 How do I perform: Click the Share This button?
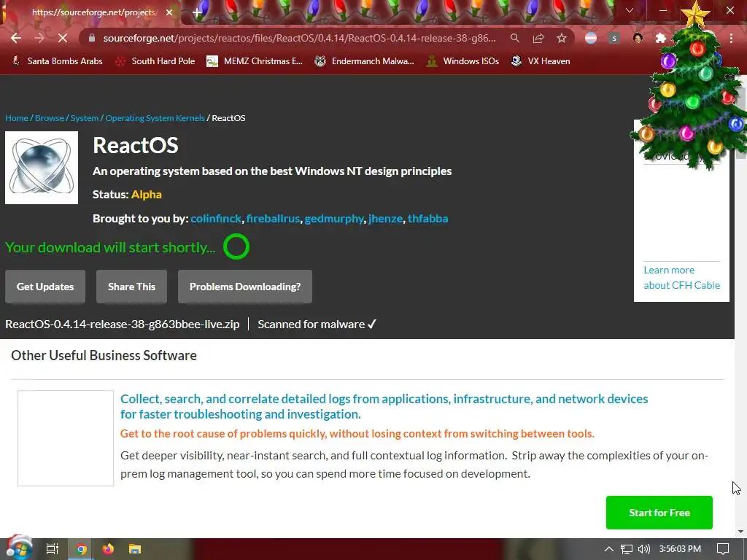pyautogui.click(x=131, y=287)
